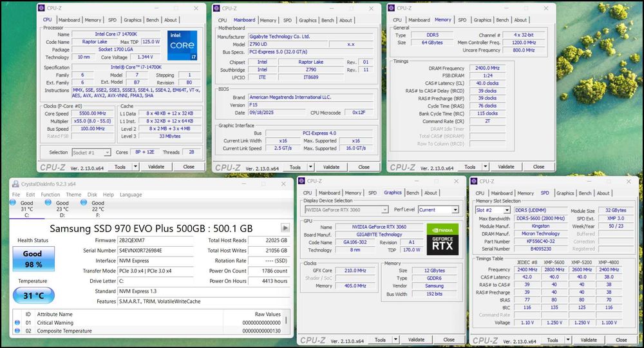
Task: Click Tools button in the Memory tab window
Action: (x=469, y=167)
